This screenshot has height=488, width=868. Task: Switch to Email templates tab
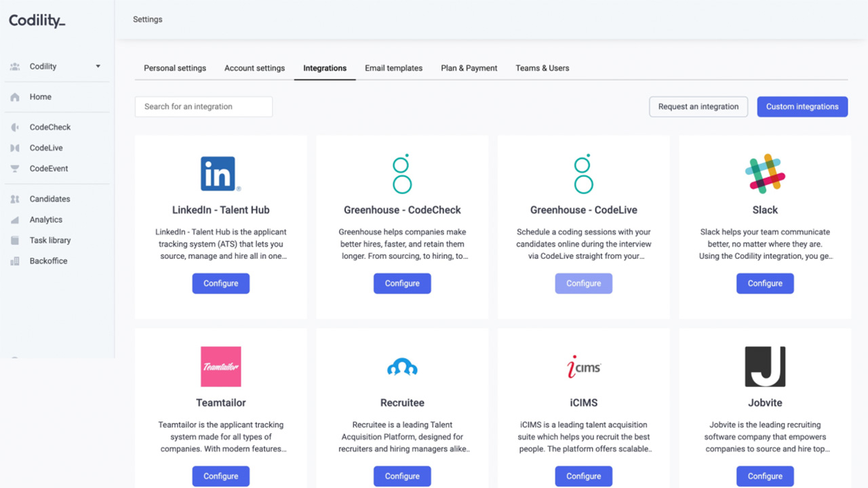[x=393, y=68]
